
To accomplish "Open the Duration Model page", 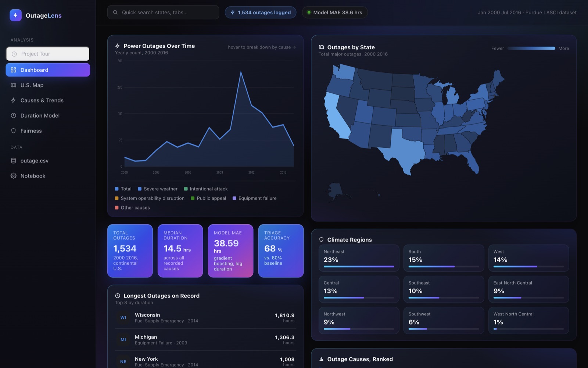I will tap(48, 115).
